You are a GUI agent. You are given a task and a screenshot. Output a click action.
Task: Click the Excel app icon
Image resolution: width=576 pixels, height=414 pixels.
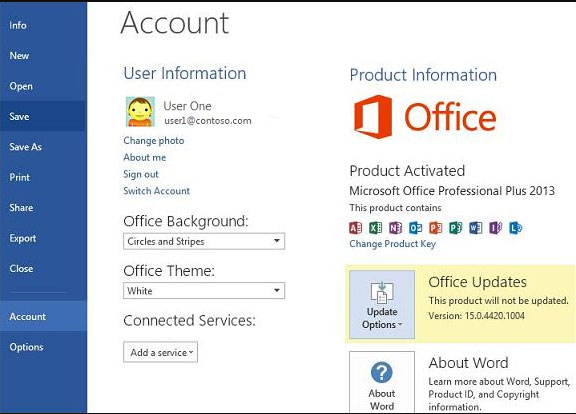coord(375,228)
